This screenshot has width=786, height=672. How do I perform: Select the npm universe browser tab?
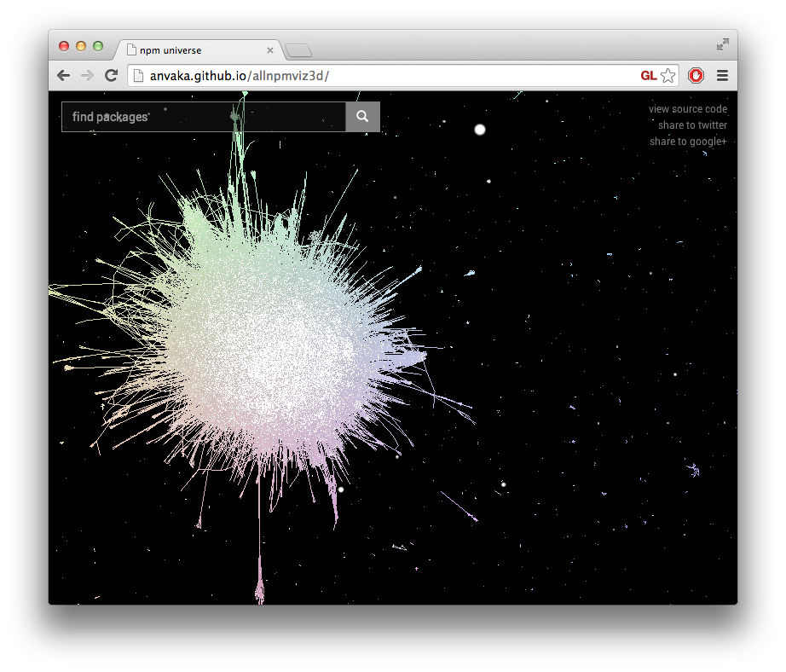pyautogui.click(x=188, y=49)
